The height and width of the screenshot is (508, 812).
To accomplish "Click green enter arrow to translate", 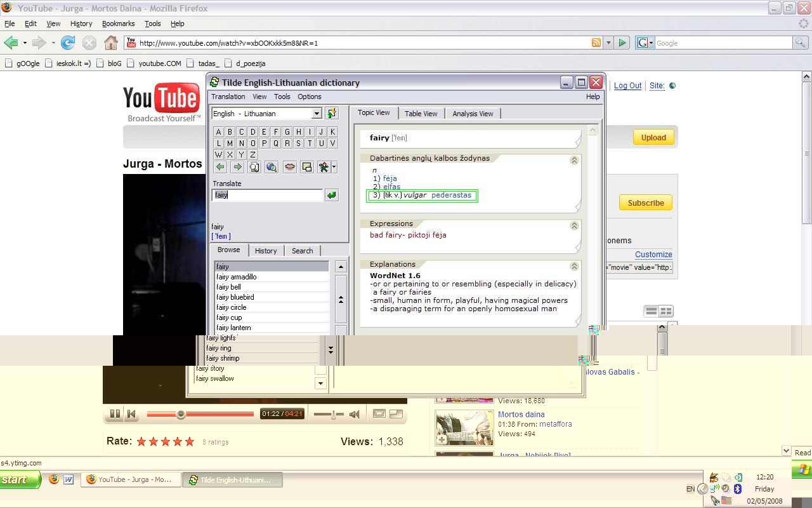I will [x=331, y=195].
